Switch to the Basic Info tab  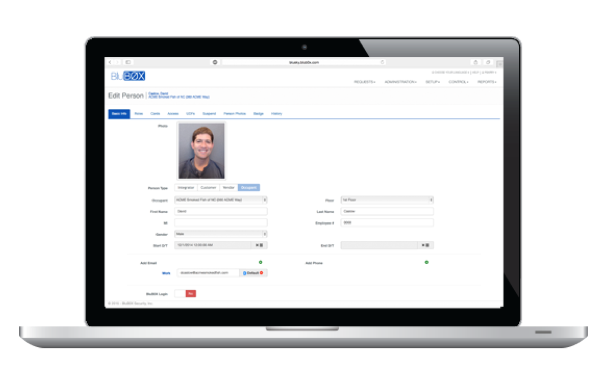pyautogui.click(x=119, y=114)
